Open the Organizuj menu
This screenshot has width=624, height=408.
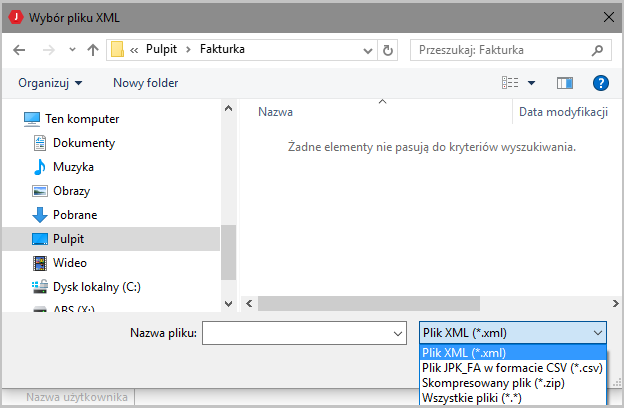click(x=50, y=83)
